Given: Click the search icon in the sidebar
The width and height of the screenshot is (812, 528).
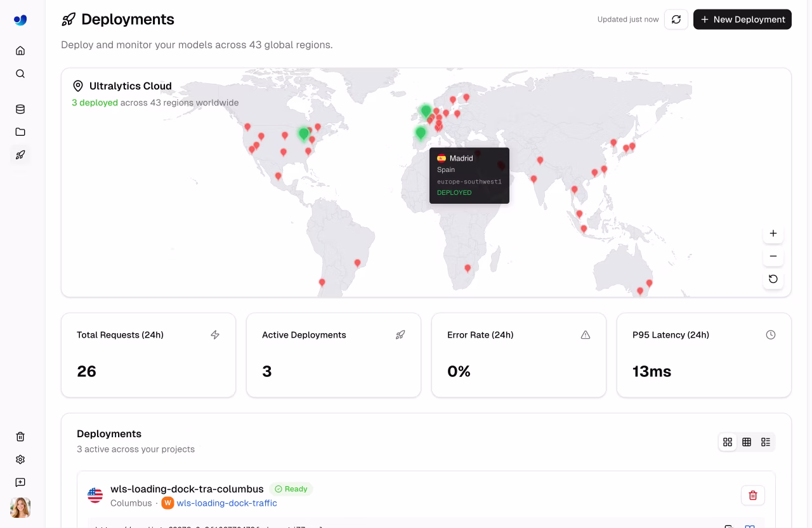Looking at the screenshot, I should coord(20,73).
